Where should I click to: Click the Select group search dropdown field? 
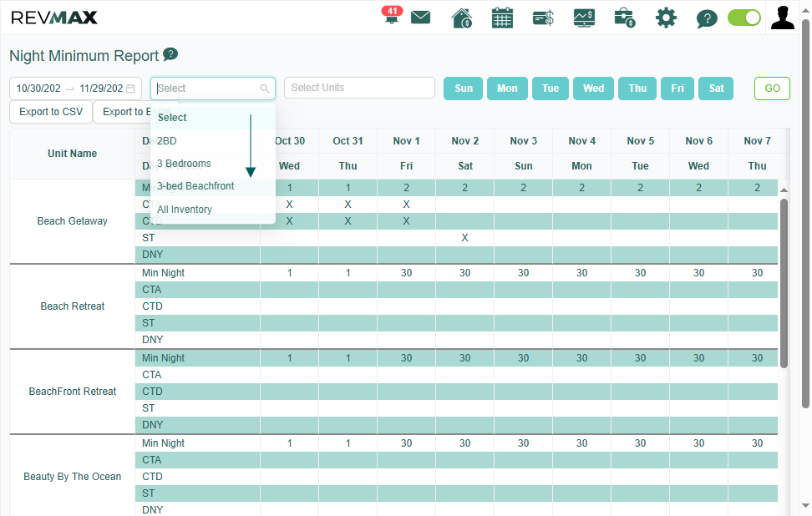[213, 89]
